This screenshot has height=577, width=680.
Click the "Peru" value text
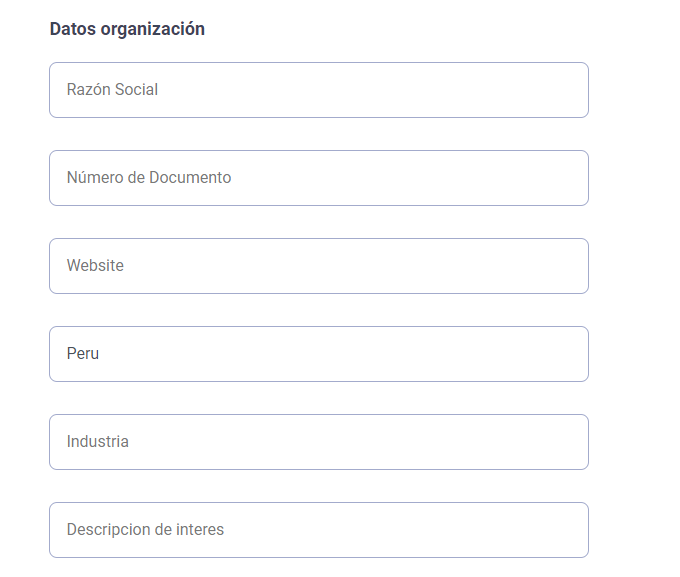(83, 354)
